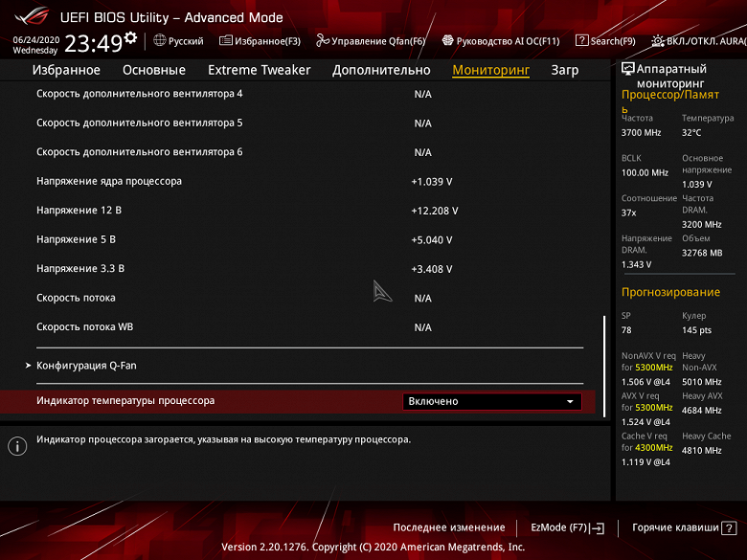Click the 37x ratio value
Viewport: 747px width, 560px height.
(628, 213)
